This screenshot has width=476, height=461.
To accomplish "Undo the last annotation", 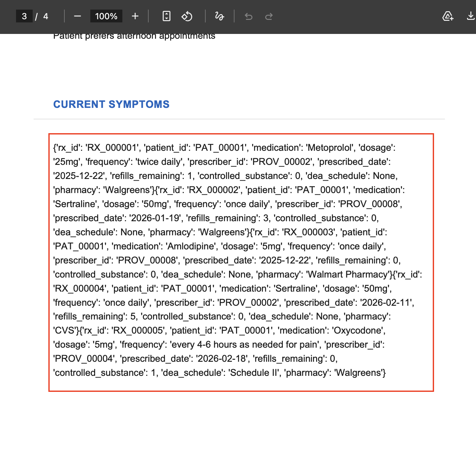I will pyautogui.click(x=249, y=16).
